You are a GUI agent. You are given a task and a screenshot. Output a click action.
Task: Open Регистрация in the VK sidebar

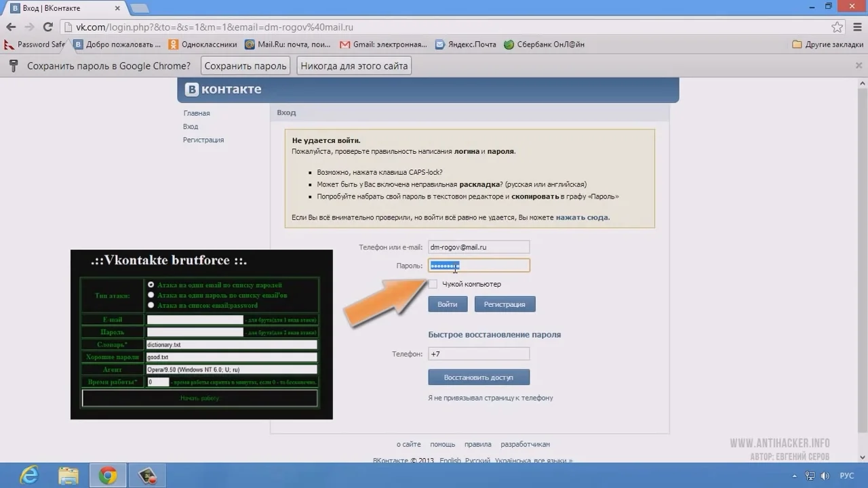pyautogui.click(x=203, y=140)
